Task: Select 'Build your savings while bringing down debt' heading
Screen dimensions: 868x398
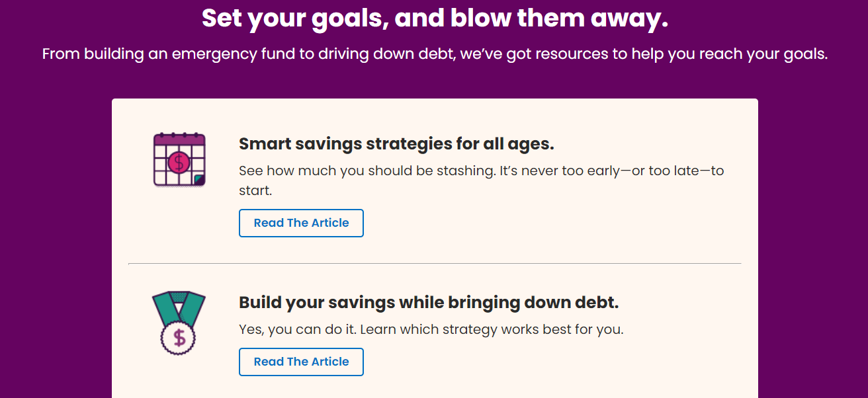Action: pyautogui.click(x=429, y=303)
